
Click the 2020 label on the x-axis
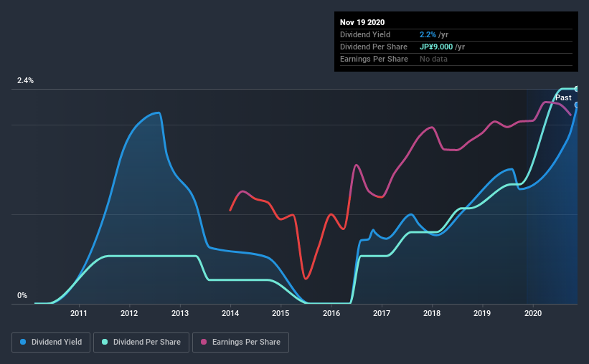click(x=533, y=313)
